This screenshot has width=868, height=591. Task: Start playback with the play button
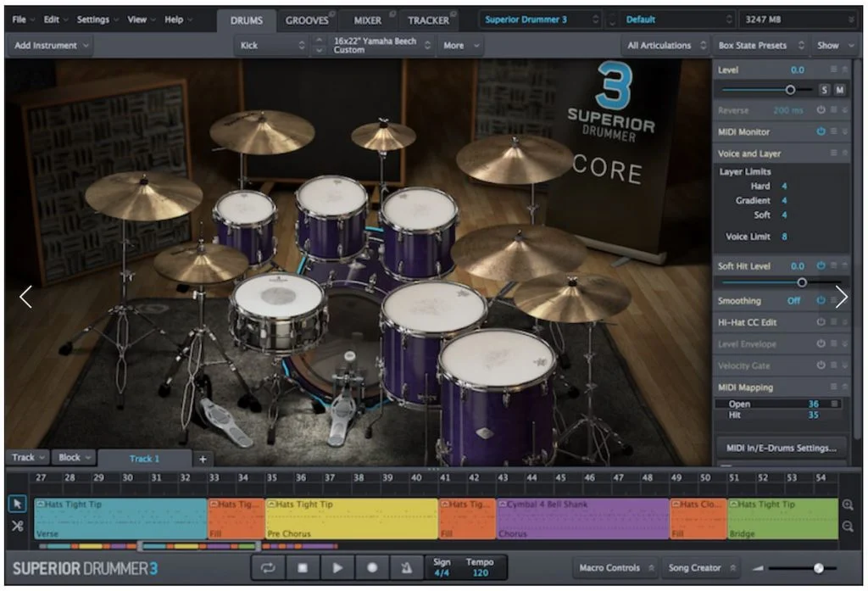point(337,568)
